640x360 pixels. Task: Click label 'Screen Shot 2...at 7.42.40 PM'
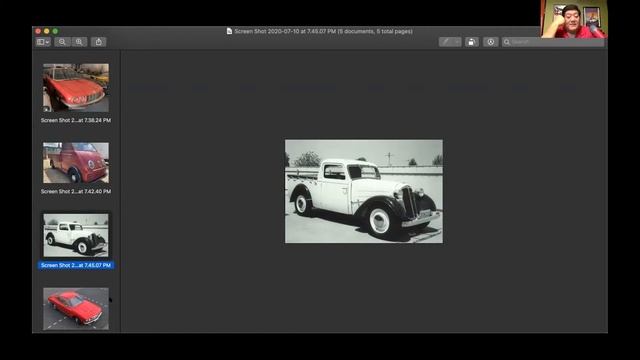(76, 191)
